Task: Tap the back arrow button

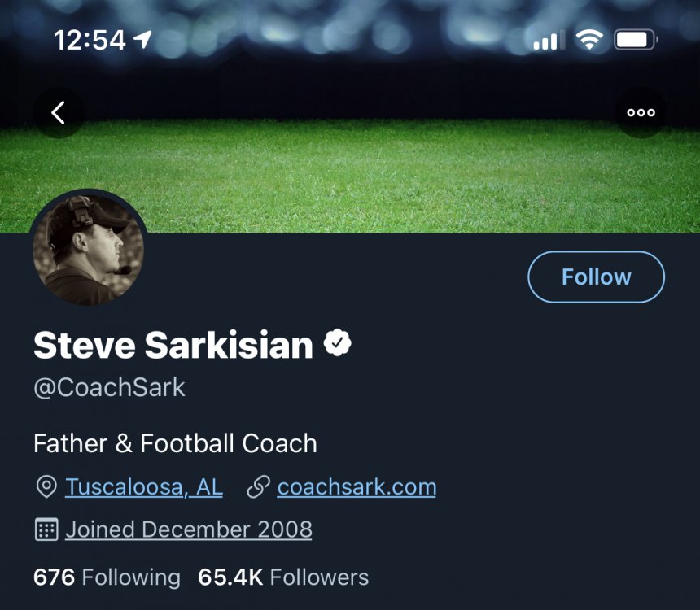Action: (x=59, y=112)
